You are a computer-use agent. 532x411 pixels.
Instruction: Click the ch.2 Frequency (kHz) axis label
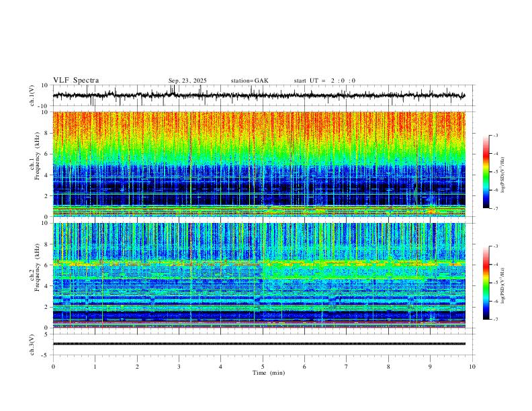pyautogui.click(x=35, y=267)
